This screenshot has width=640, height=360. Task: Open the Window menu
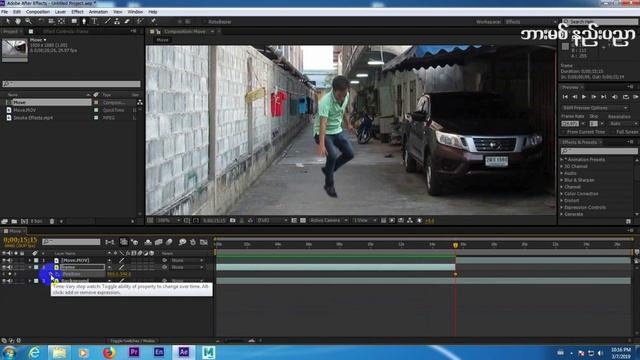pyautogui.click(x=135, y=12)
